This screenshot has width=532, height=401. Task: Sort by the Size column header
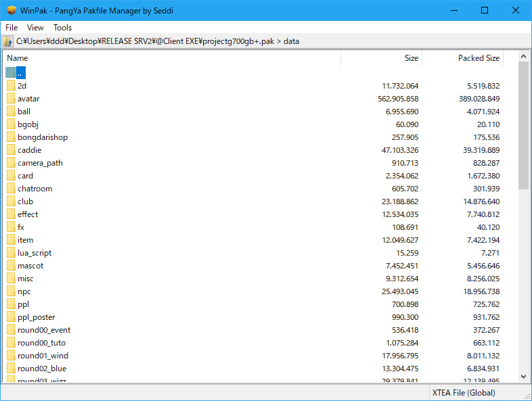coord(381,58)
